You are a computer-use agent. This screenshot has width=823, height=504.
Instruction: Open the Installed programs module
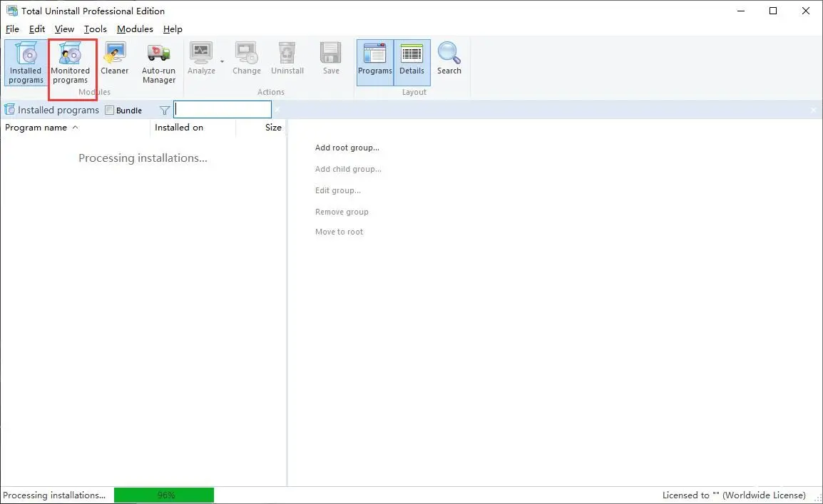(26, 63)
